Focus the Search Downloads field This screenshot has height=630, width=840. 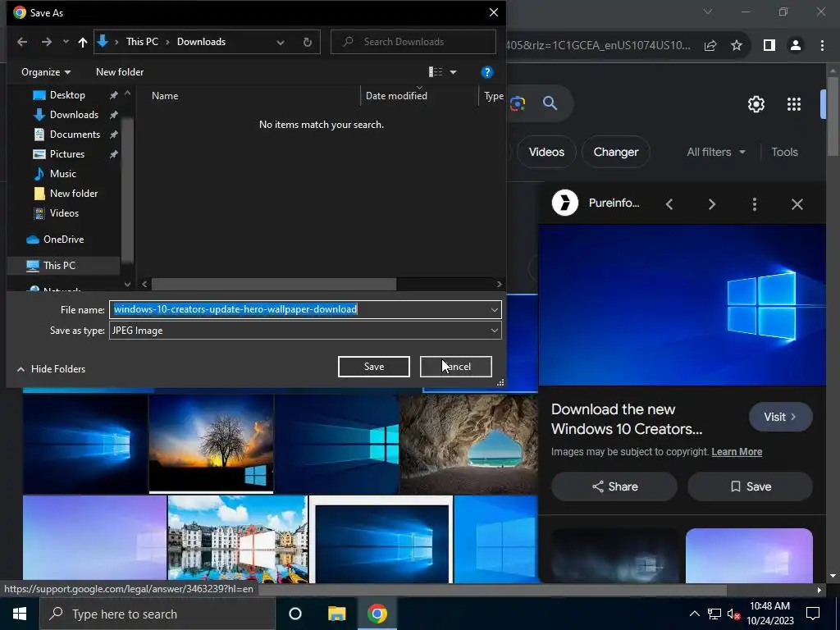coord(413,42)
